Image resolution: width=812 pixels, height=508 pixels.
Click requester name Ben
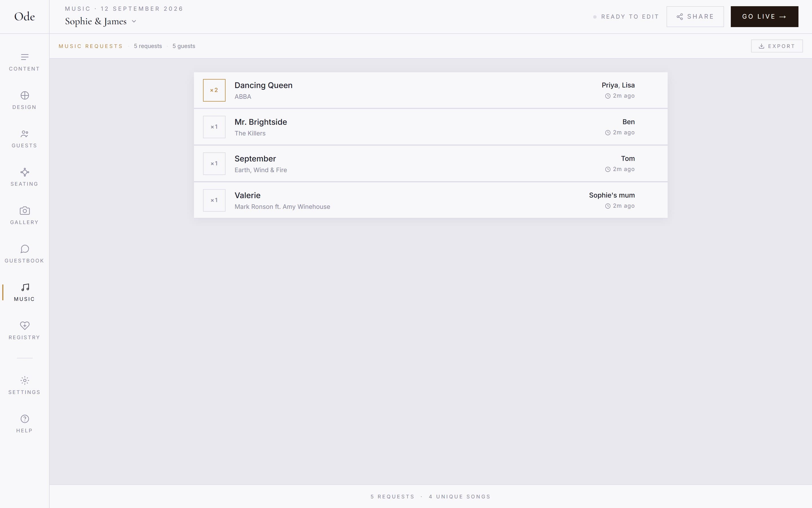tap(628, 122)
